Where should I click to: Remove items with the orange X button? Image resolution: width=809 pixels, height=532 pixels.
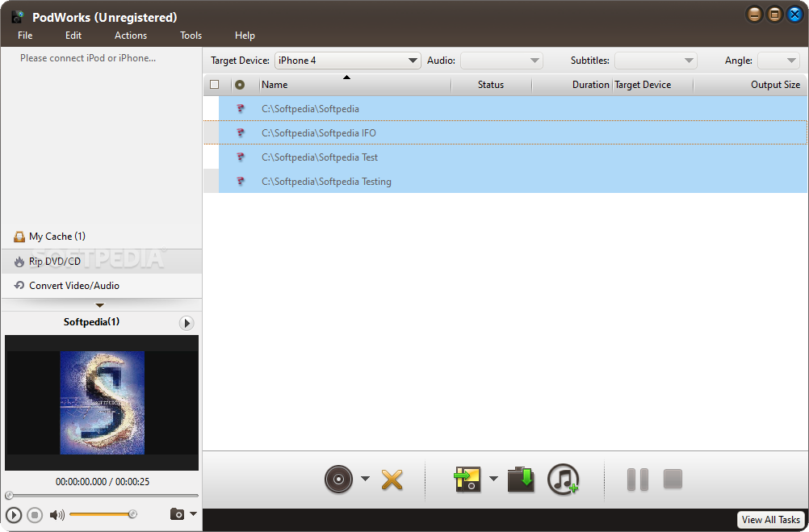(392, 480)
